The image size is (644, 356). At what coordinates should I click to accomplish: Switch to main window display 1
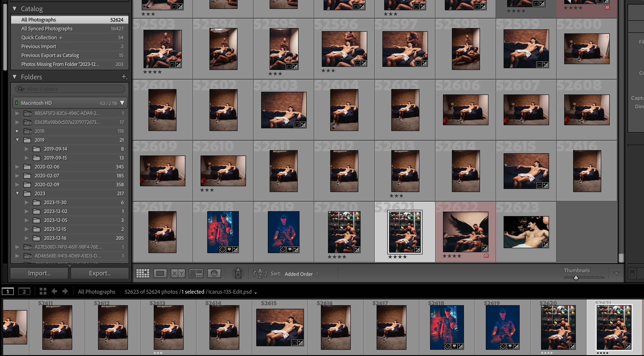tap(8, 291)
